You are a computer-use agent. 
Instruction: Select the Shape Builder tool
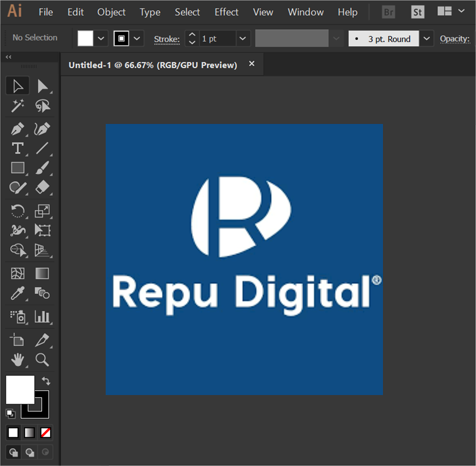coord(18,250)
